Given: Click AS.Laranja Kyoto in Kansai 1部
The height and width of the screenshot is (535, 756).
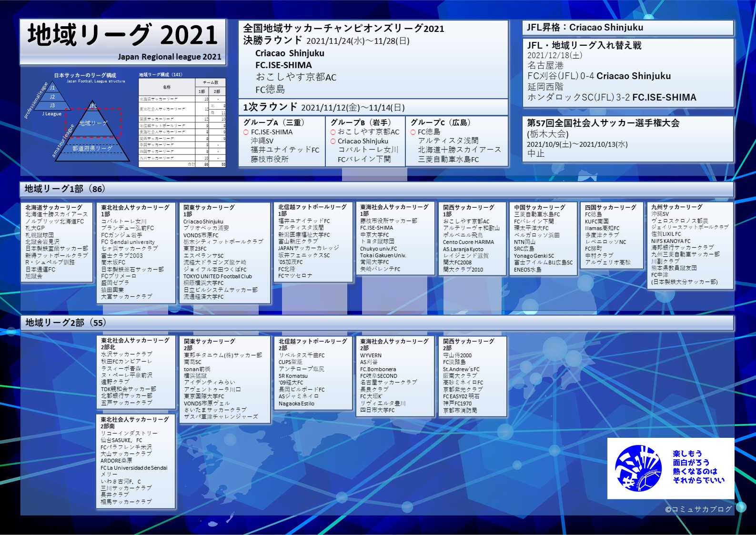Looking at the screenshot, I should 463,249.
